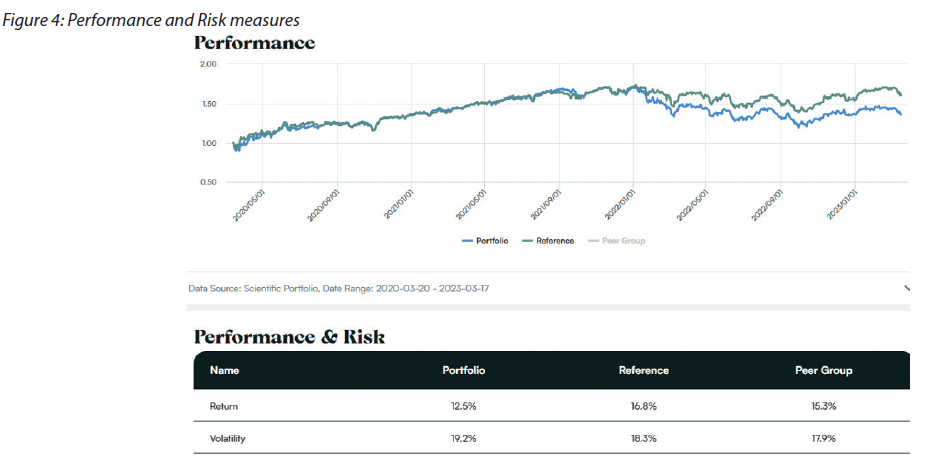
Task: Enable the greyed-out Peer Group legend item
Action: click(623, 241)
